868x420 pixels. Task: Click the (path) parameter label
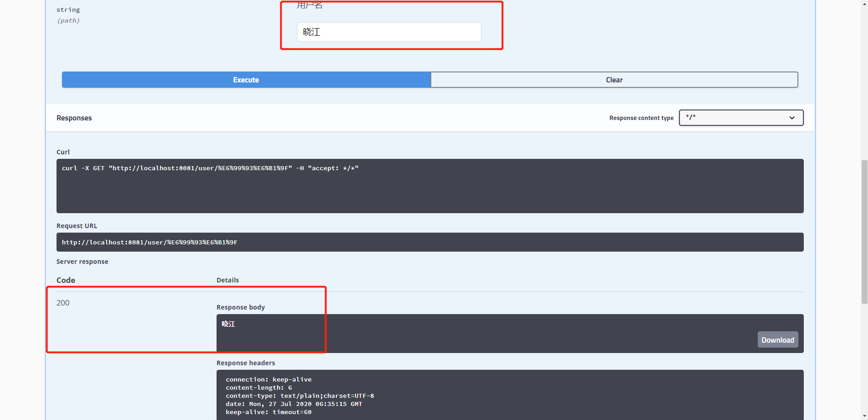pyautogui.click(x=68, y=21)
